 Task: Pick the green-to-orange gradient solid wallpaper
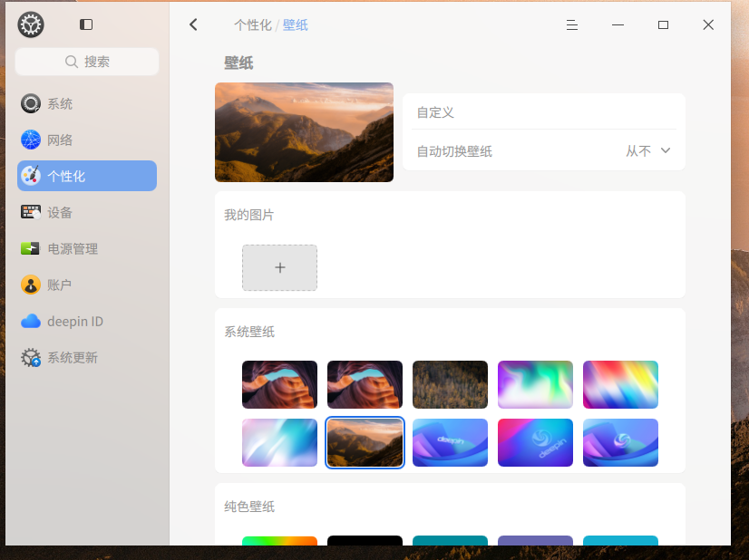click(280, 541)
